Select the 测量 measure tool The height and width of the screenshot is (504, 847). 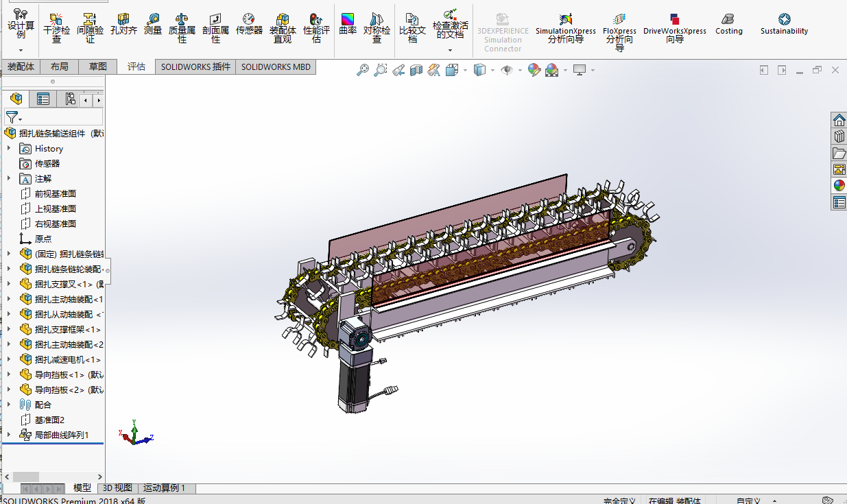(x=153, y=24)
